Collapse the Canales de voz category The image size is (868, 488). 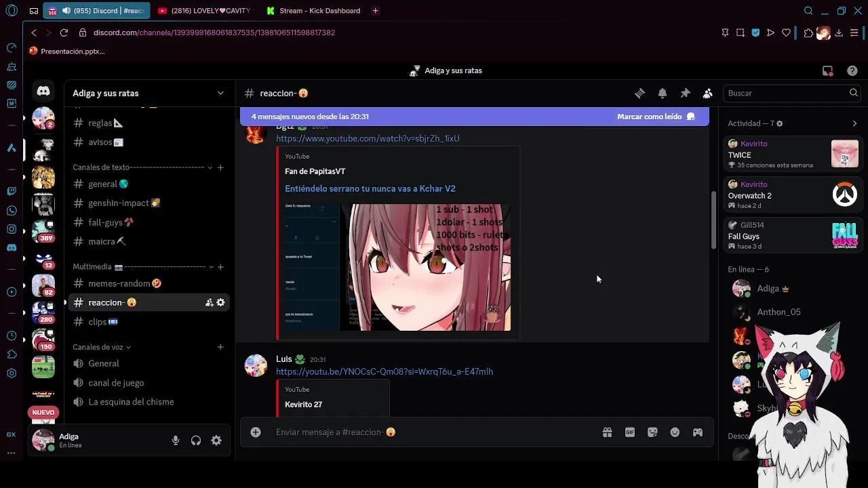click(128, 347)
